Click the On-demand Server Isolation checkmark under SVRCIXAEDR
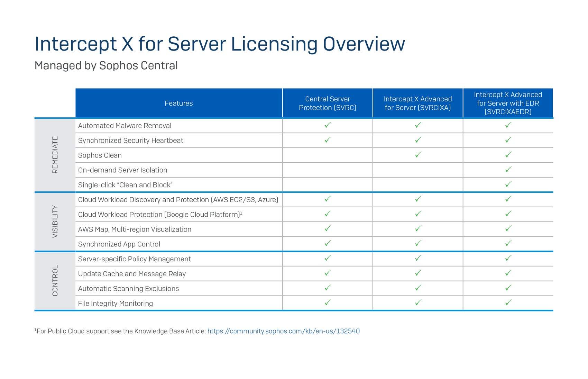The image size is (588, 379). 508,170
